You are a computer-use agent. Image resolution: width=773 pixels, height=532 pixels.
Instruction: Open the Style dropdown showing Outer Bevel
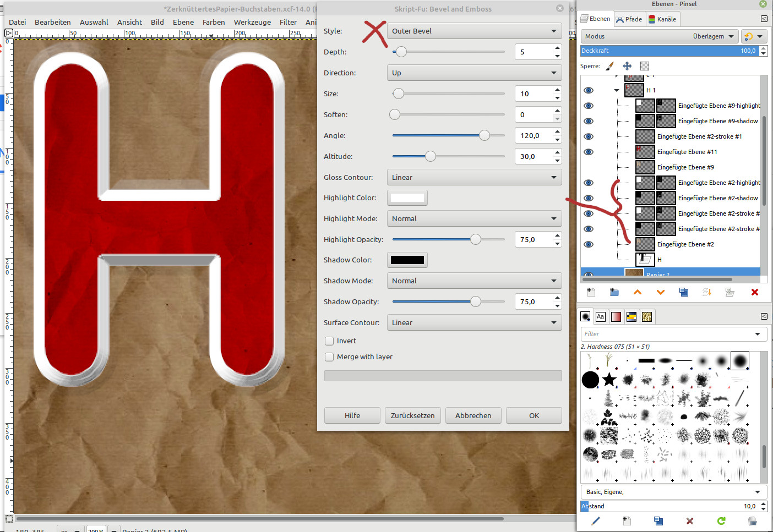(474, 31)
